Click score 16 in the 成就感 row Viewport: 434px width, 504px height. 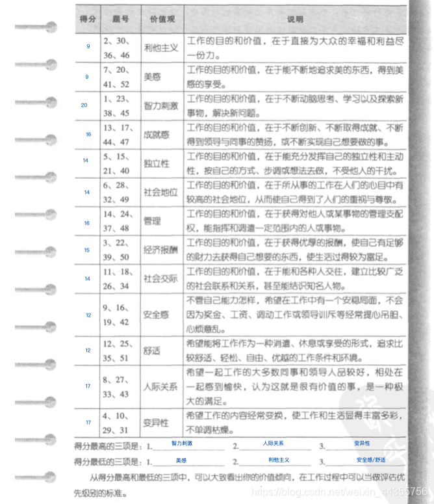(x=88, y=135)
